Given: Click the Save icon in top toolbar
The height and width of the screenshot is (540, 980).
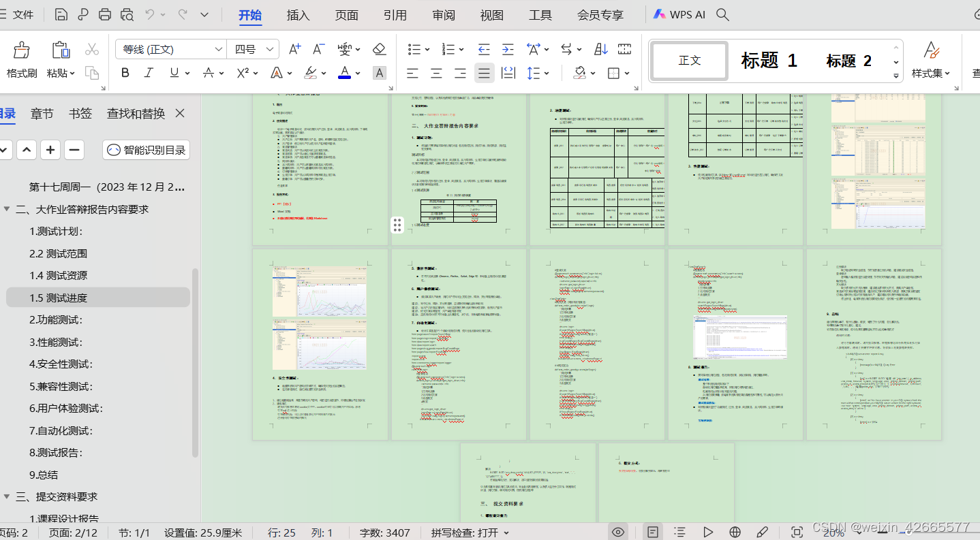Looking at the screenshot, I should [x=61, y=15].
